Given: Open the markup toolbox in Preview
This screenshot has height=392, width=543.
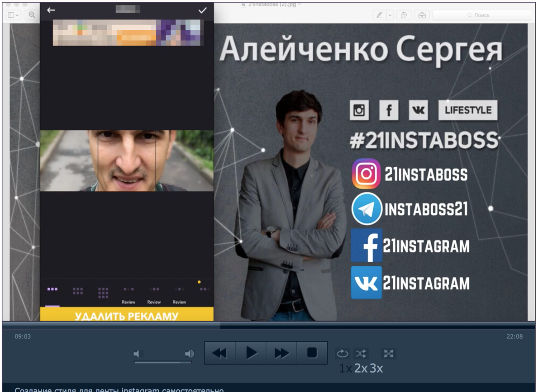Looking at the screenshot, I should click(422, 15).
